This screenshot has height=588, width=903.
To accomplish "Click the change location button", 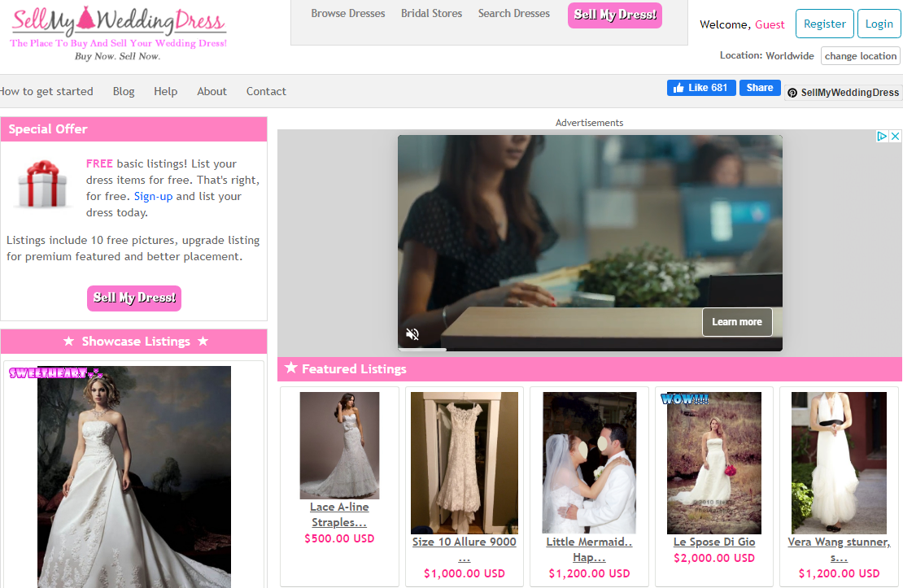I will tap(861, 56).
